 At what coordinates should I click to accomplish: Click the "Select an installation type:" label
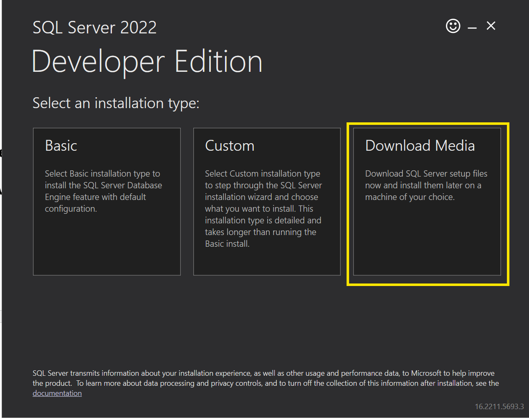coord(116,103)
